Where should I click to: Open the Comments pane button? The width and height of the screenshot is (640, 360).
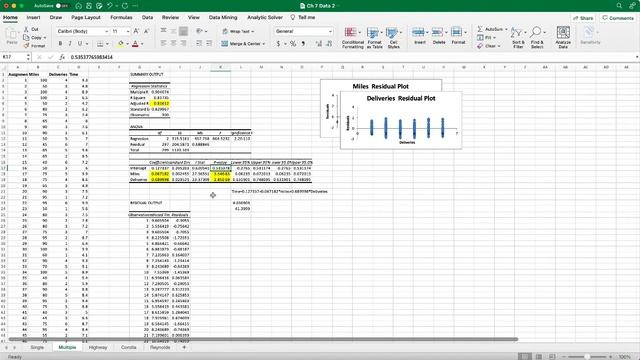[618, 18]
